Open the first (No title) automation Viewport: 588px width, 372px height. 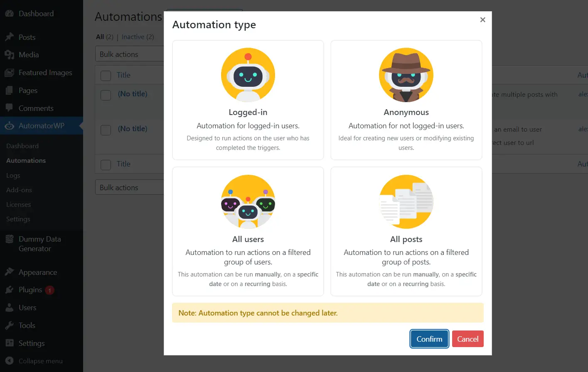pos(133,94)
